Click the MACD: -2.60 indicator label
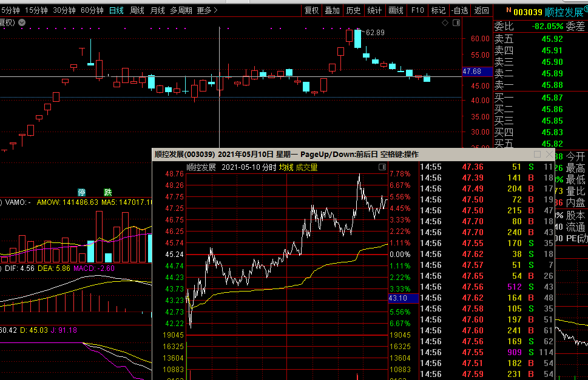 (x=94, y=268)
